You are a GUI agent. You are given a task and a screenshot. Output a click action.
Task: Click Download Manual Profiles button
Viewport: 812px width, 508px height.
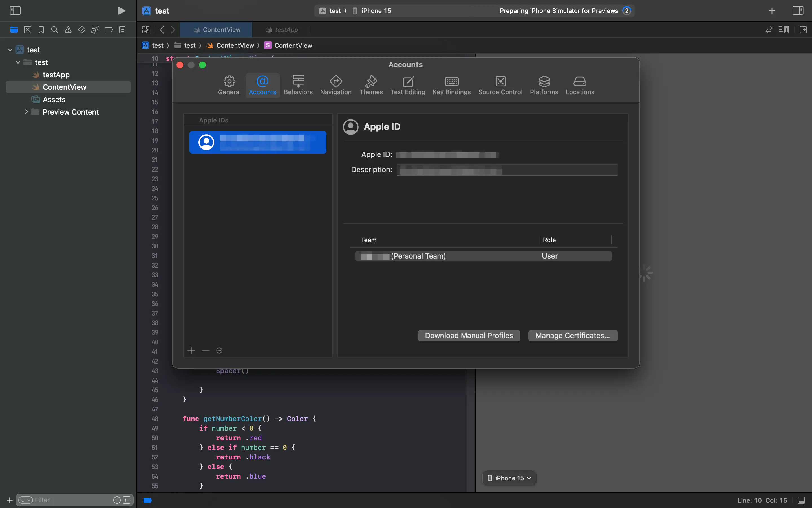coord(469,336)
